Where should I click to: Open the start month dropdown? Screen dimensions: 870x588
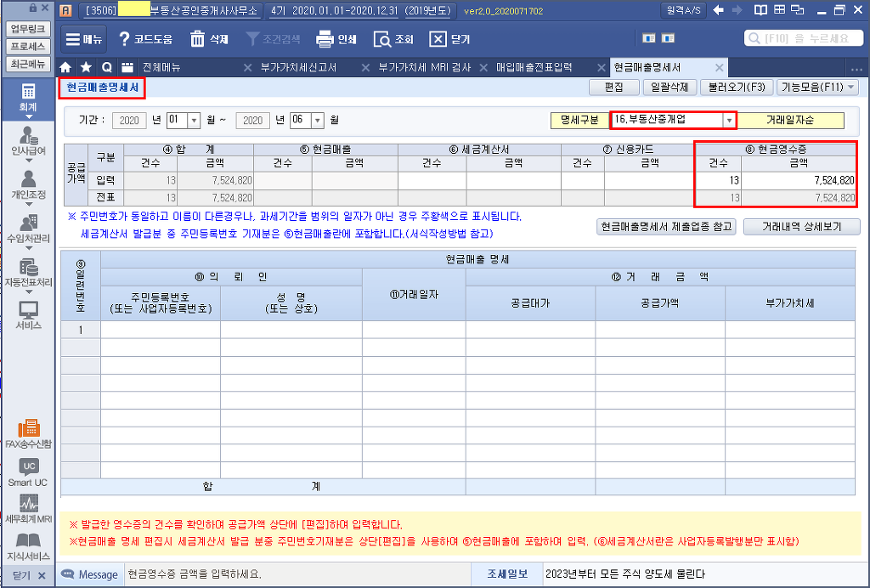(193, 121)
